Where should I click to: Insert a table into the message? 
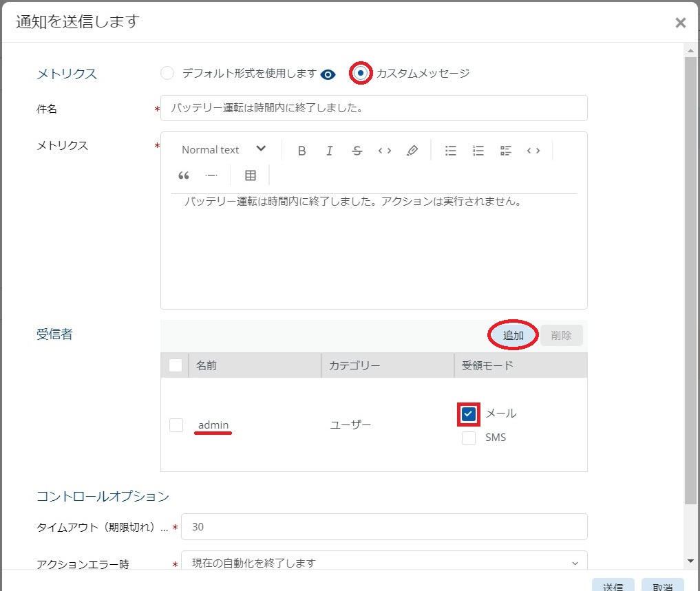pos(251,175)
